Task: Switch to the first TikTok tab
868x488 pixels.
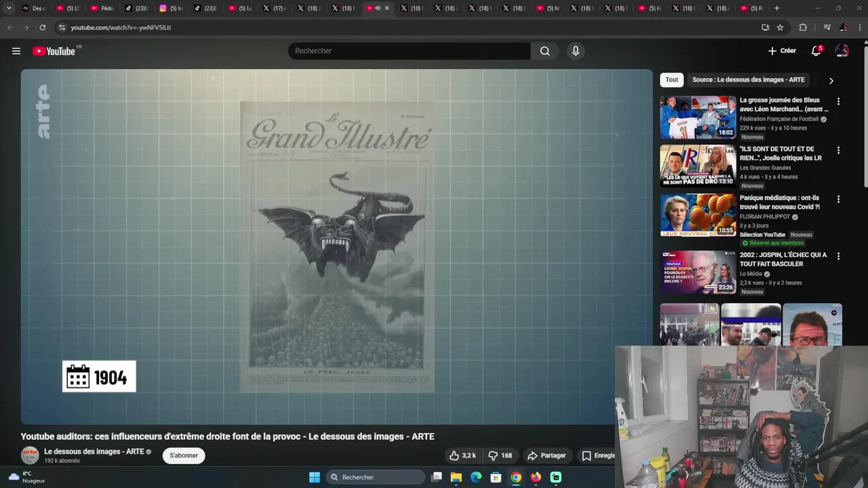Action: (137, 8)
